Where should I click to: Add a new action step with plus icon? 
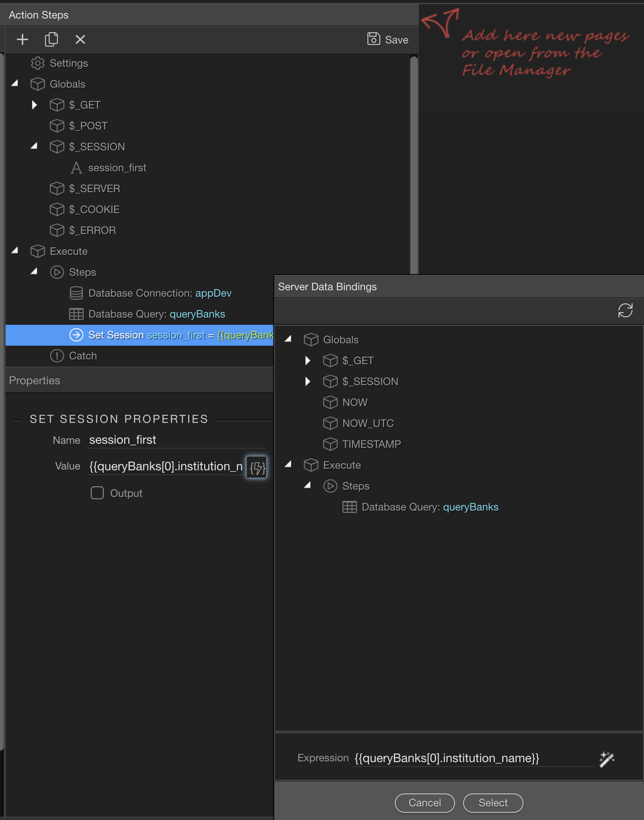pyautogui.click(x=23, y=39)
